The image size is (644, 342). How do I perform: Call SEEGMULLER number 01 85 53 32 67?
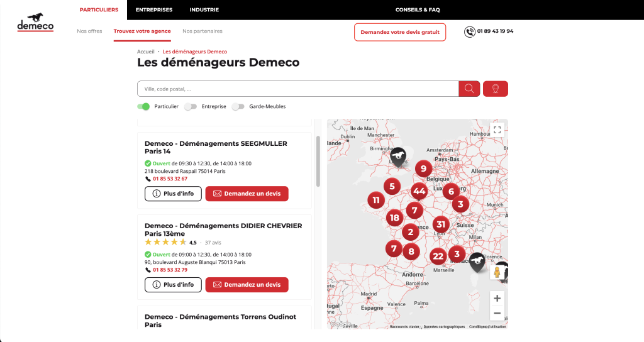coord(170,179)
